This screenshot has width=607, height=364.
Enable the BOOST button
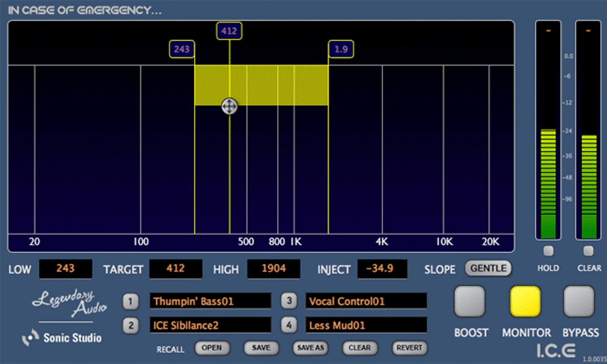click(469, 302)
